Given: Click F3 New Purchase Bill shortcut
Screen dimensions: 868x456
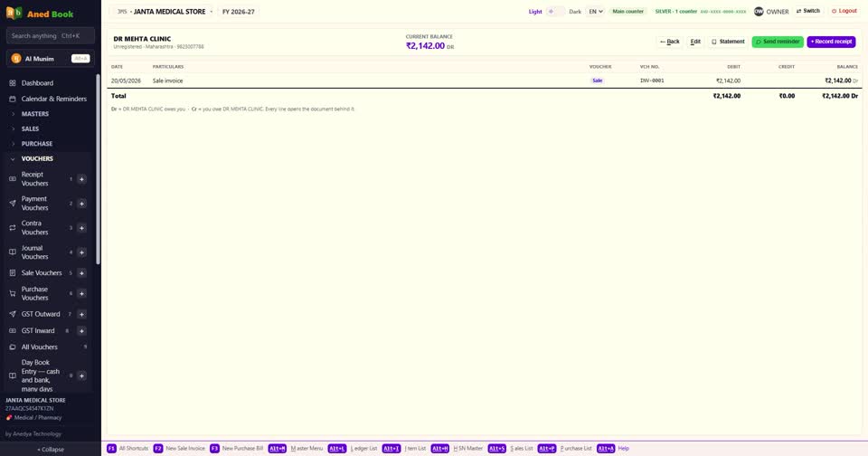Looking at the screenshot, I should click(237, 448).
